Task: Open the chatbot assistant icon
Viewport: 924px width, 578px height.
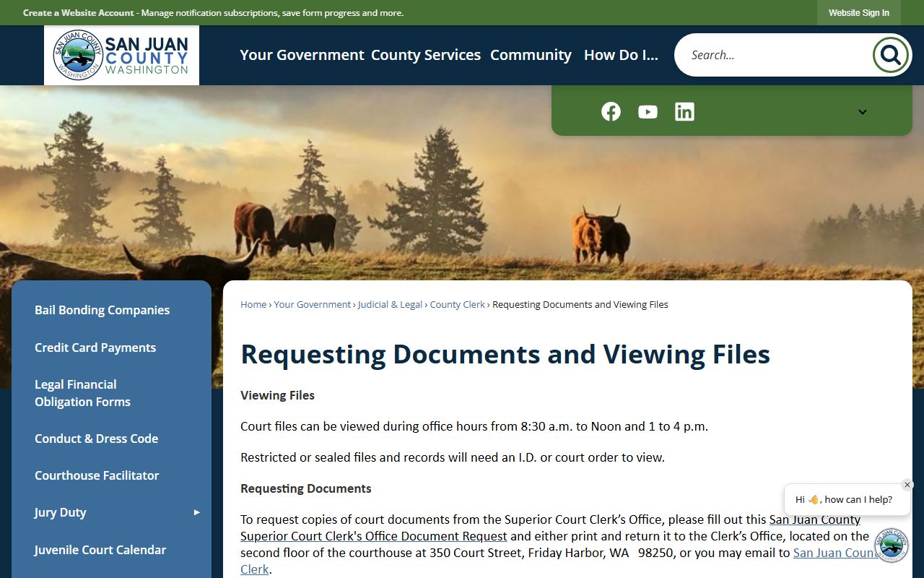Action: pos(892,545)
